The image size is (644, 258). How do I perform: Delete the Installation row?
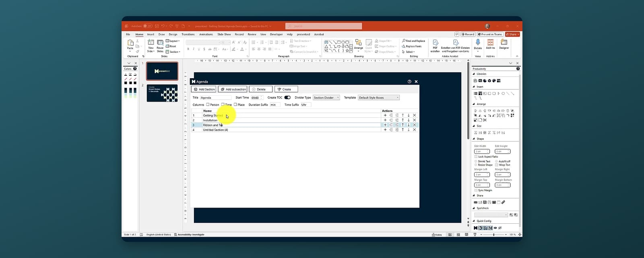(415, 120)
